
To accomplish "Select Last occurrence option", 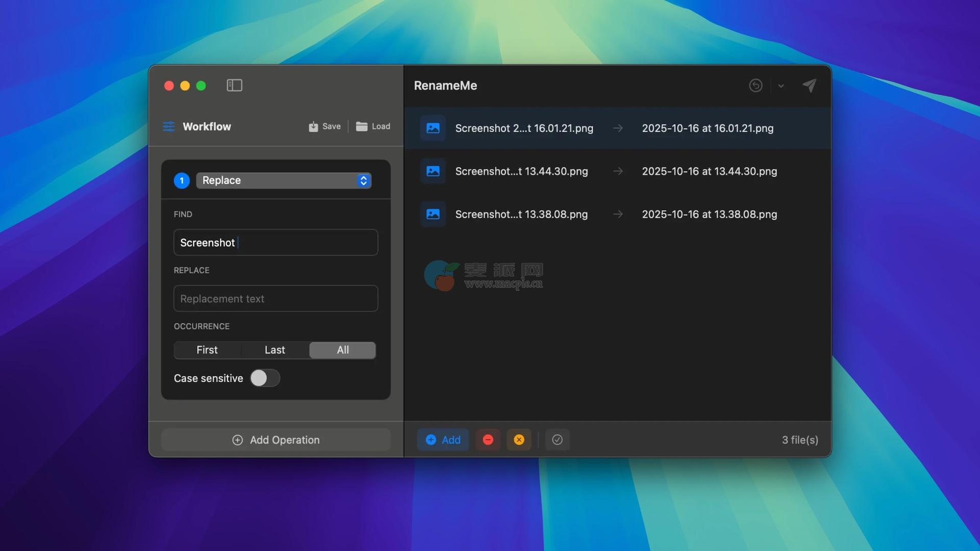I will (x=275, y=350).
